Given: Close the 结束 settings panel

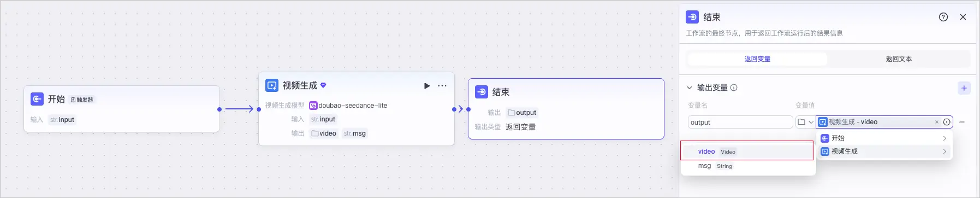Looking at the screenshot, I should point(963,17).
